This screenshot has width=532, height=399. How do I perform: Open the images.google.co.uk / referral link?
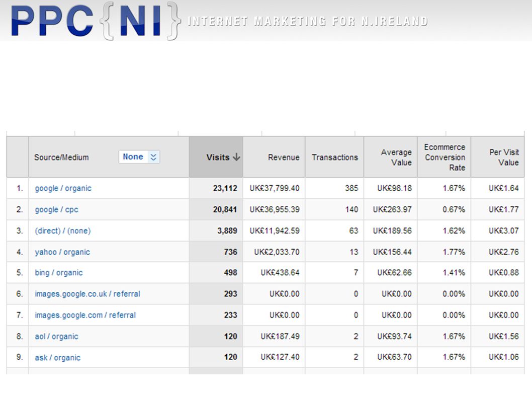87,294
